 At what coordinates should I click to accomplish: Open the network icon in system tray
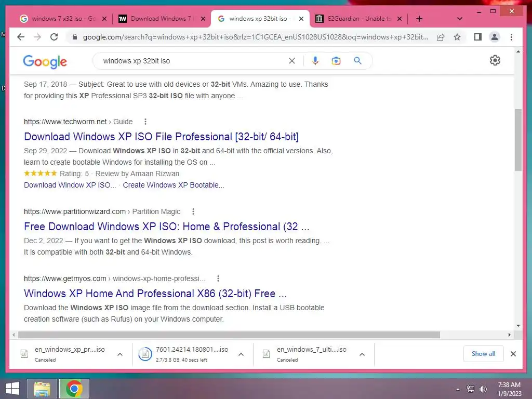[470, 389]
